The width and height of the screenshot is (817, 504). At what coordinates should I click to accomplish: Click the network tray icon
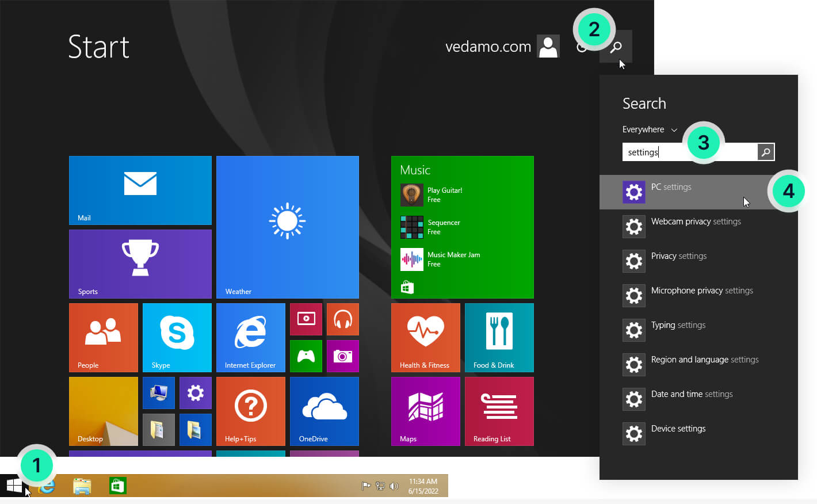[x=380, y=486]
